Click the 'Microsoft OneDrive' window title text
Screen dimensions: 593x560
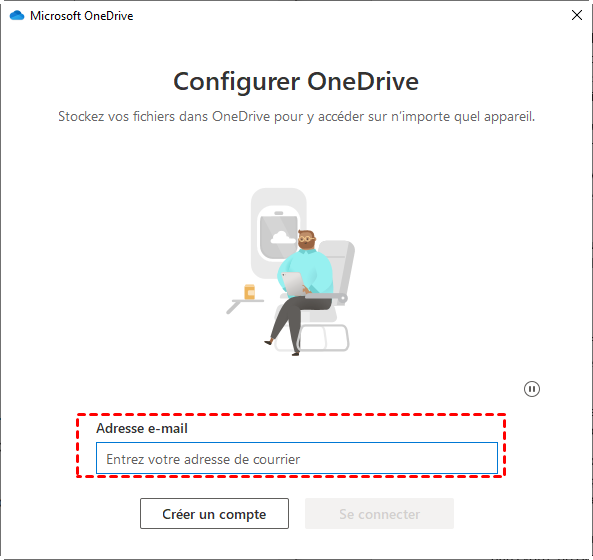[82, 16]
